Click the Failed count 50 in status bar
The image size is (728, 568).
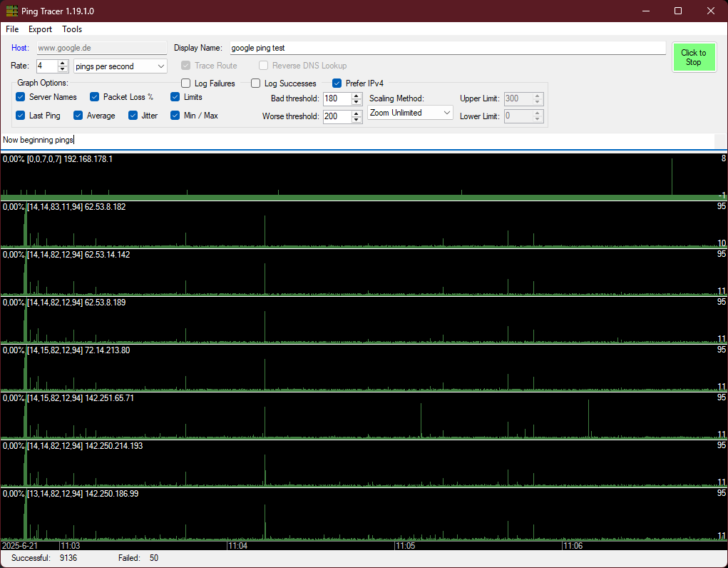click(x=154, y=558)
